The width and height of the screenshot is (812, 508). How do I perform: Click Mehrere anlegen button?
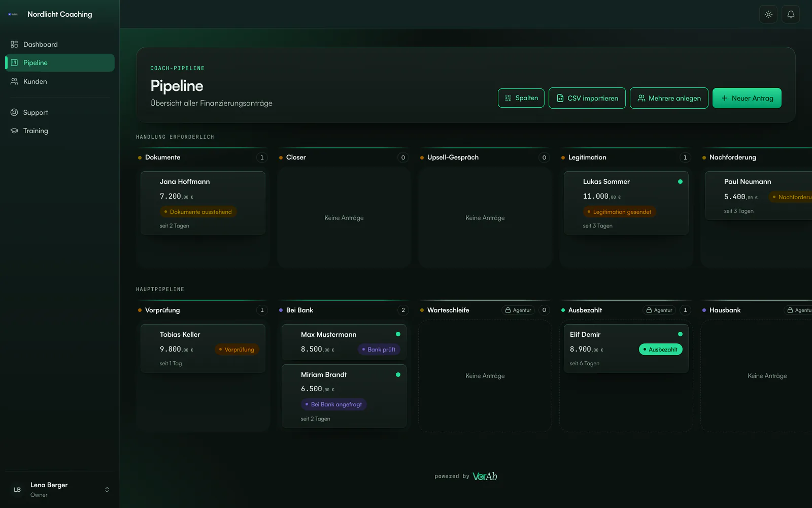(669, 98)
